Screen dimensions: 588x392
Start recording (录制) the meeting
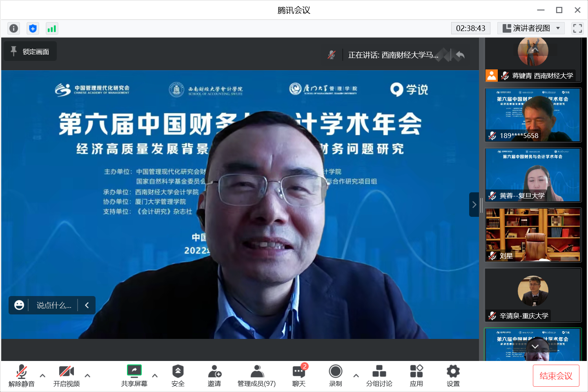336,376
